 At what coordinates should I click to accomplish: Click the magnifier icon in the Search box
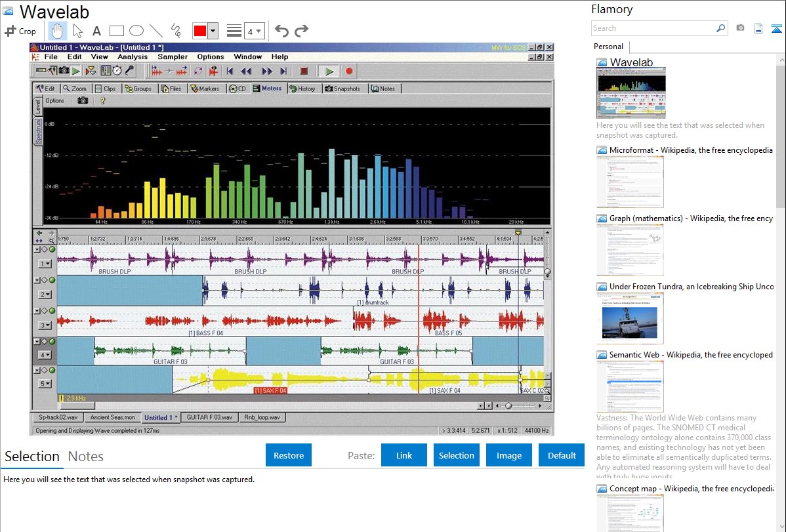[720, 28]
